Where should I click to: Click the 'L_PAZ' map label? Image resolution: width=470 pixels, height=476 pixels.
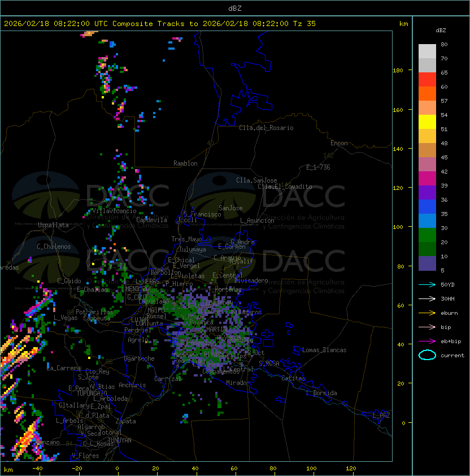pyautogui.click(x=381, y=416)
